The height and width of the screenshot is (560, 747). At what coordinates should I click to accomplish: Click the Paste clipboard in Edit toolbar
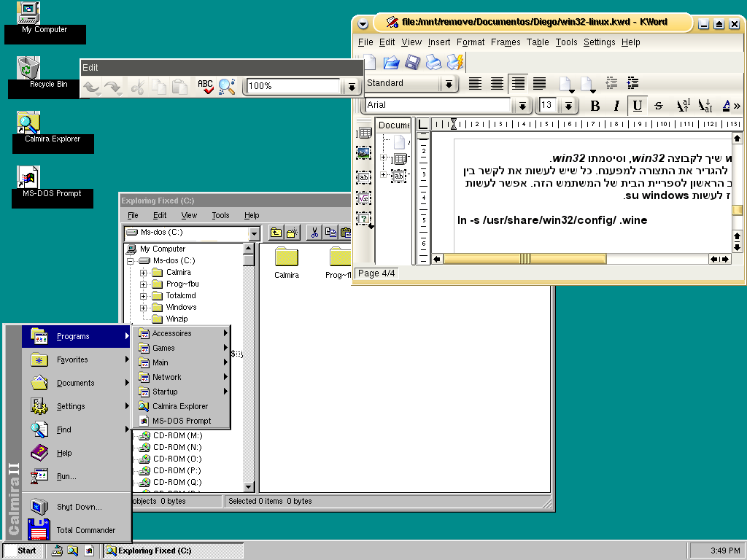[179, 87]
